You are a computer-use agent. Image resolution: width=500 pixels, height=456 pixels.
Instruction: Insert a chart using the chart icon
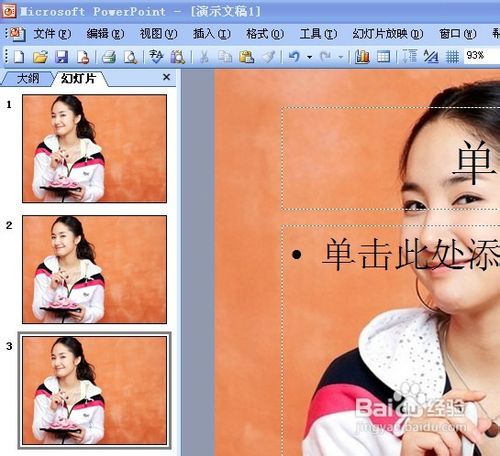362,56
